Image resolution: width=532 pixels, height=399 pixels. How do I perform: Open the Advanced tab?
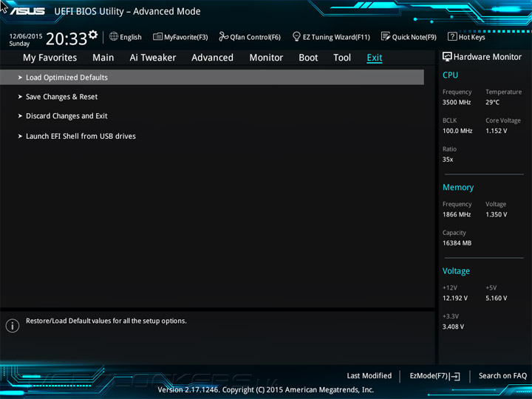pyautogui.click(x=212, y=58)
